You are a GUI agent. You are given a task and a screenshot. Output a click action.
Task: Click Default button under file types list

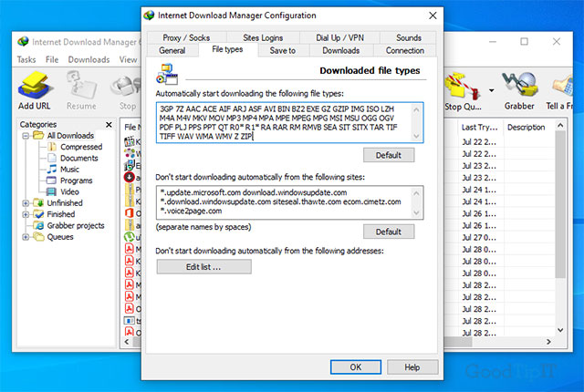point(389,155)
